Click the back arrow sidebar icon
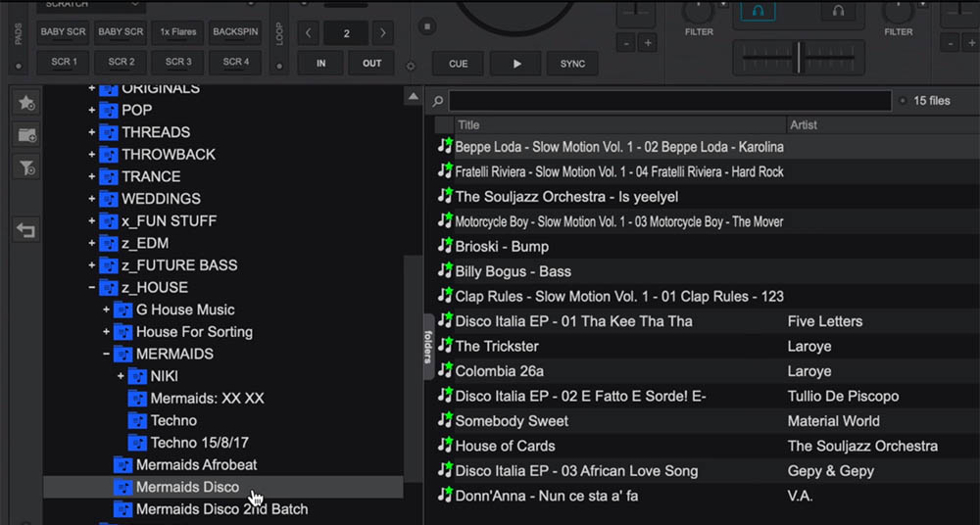The width and height of the screenshot is (980, 525). coord(26,230)
